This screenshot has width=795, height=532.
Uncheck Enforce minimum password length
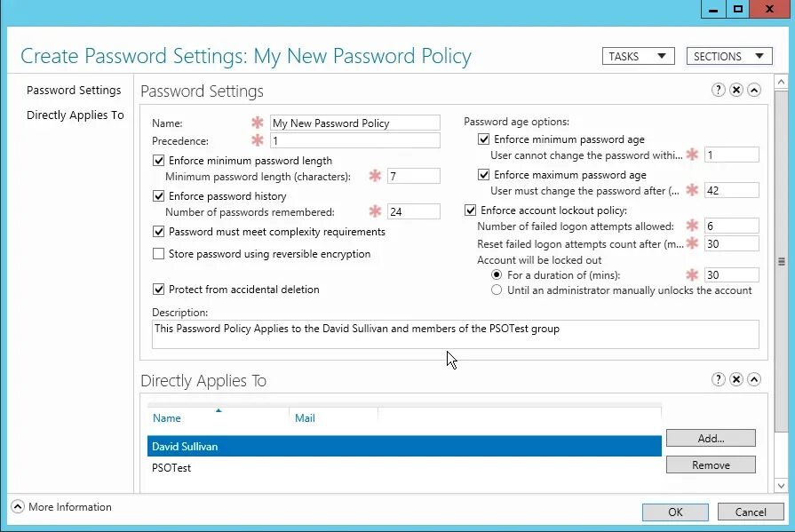(x=160, y=161)
